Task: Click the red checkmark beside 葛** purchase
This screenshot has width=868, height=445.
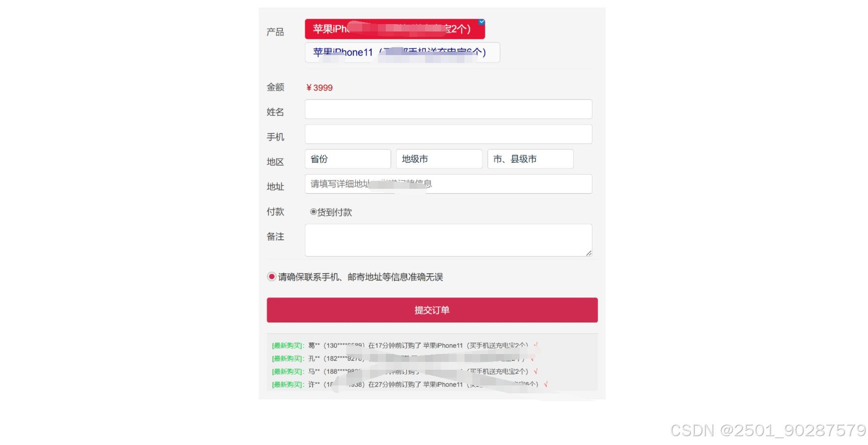Action: [x=536, y=345]
